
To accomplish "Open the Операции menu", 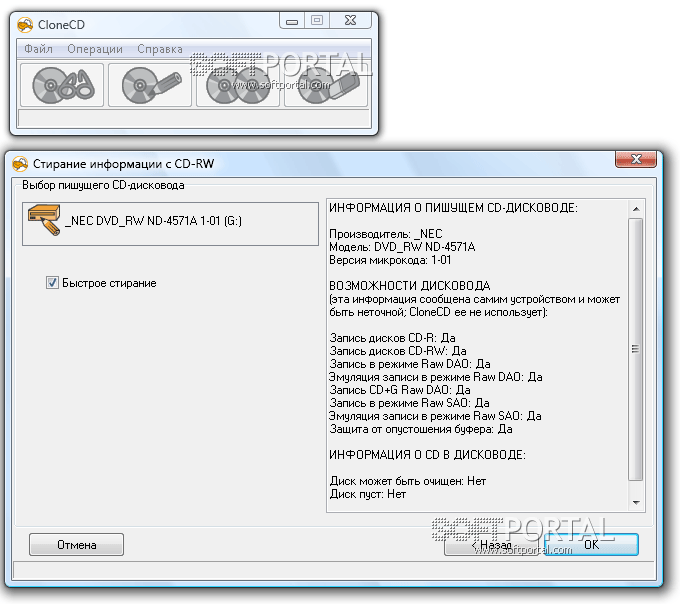I will 95,49.
